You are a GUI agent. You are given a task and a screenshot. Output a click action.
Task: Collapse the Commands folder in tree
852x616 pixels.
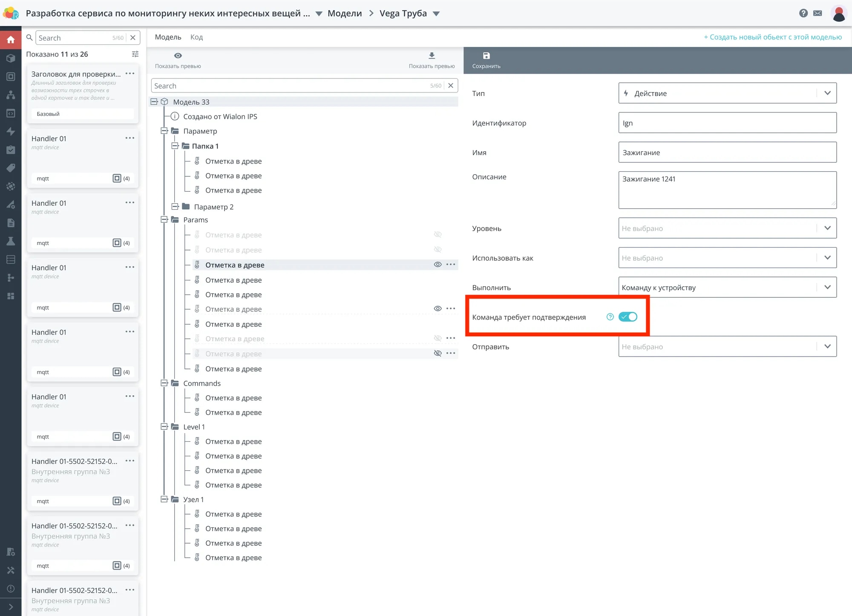164,383
